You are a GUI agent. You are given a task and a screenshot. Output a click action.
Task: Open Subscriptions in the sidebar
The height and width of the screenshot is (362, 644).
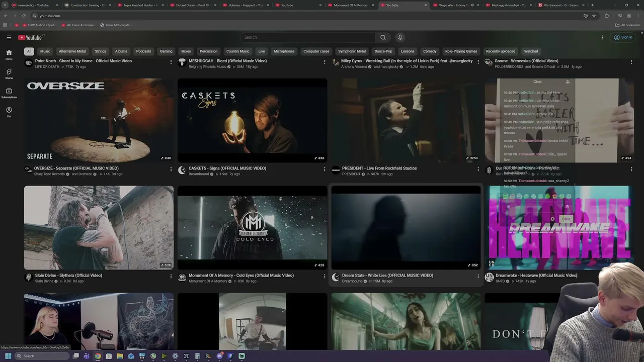(x=9, y=93)
